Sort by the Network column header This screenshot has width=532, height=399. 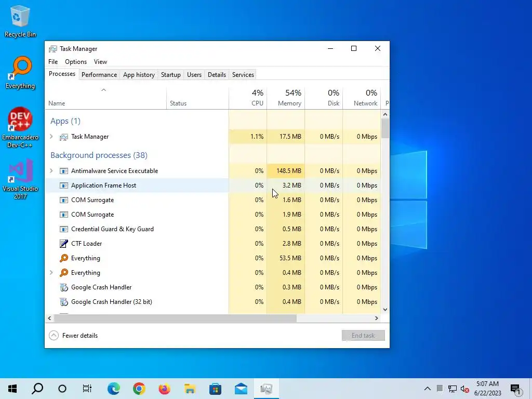(362, 98)
